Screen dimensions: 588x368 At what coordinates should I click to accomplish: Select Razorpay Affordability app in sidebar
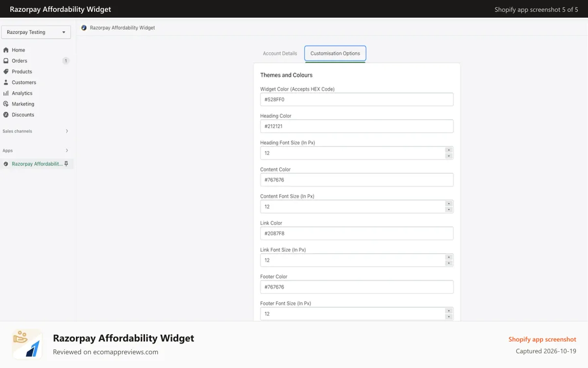pos(37,164)
